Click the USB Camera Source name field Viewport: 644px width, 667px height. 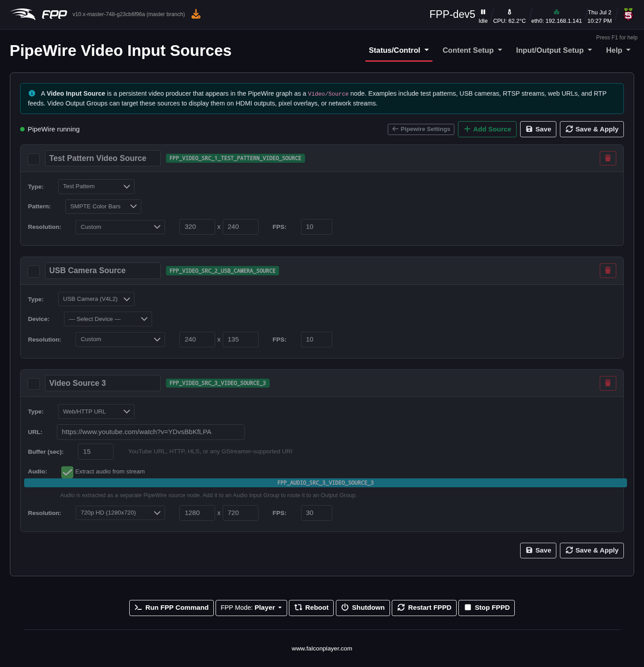103,270
